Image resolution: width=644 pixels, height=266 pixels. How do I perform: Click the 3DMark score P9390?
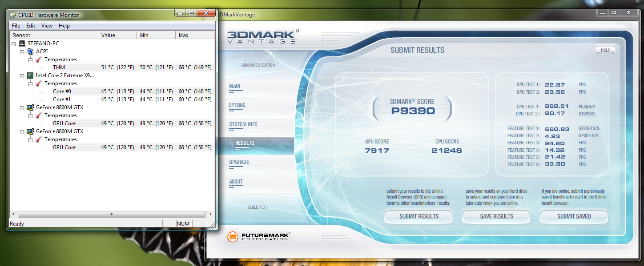pos(413,111)
